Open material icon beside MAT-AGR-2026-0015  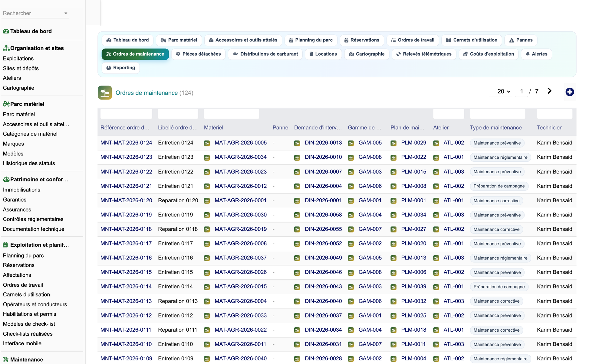point(207,287)
